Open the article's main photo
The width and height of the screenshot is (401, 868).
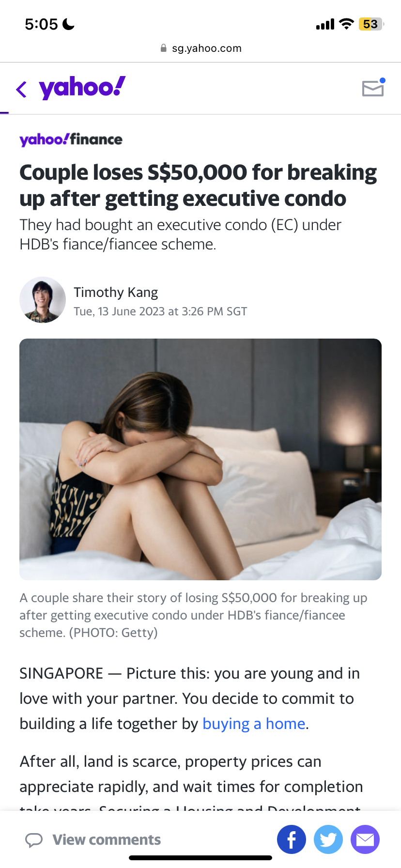point(200,459)
